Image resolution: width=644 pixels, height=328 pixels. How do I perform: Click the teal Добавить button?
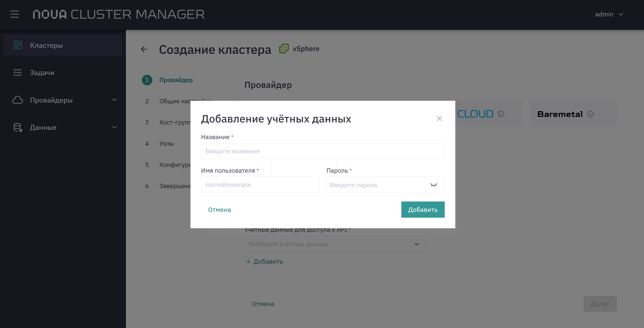pos(423,210)
